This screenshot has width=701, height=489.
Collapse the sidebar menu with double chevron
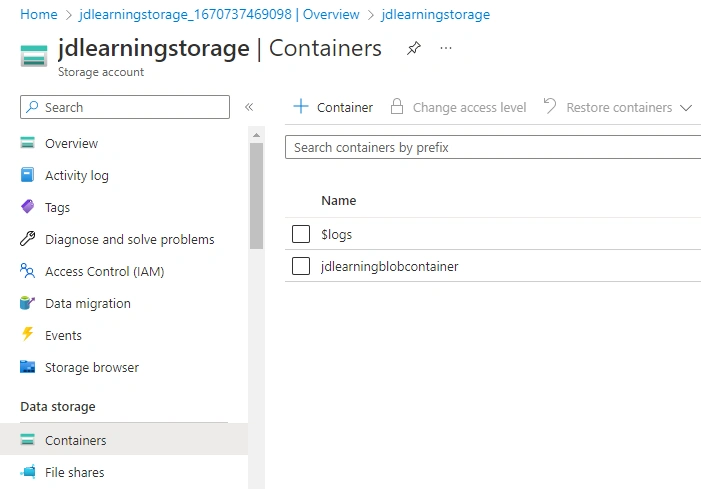click(249, 107)
